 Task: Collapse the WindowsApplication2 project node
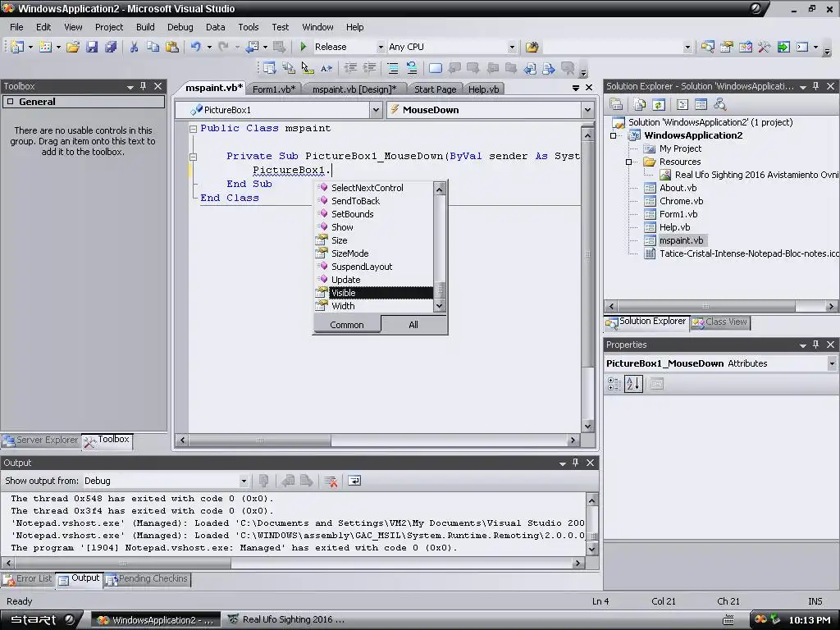click(x=614, y=135)
